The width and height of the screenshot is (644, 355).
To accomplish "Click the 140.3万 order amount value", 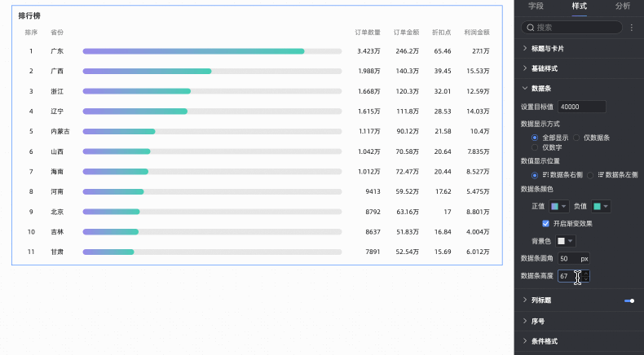I will [x=408, y=71].
